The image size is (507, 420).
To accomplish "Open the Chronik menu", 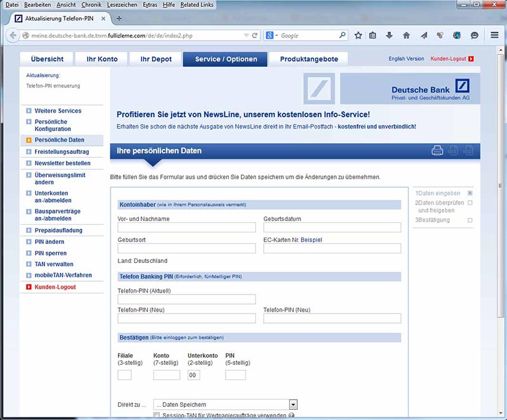I will coord(91,5).
